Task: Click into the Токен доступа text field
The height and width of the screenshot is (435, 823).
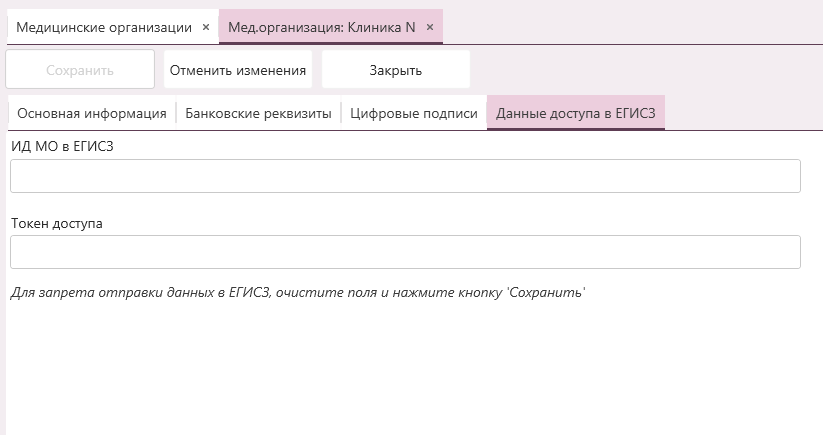Action: click(405, 252)
